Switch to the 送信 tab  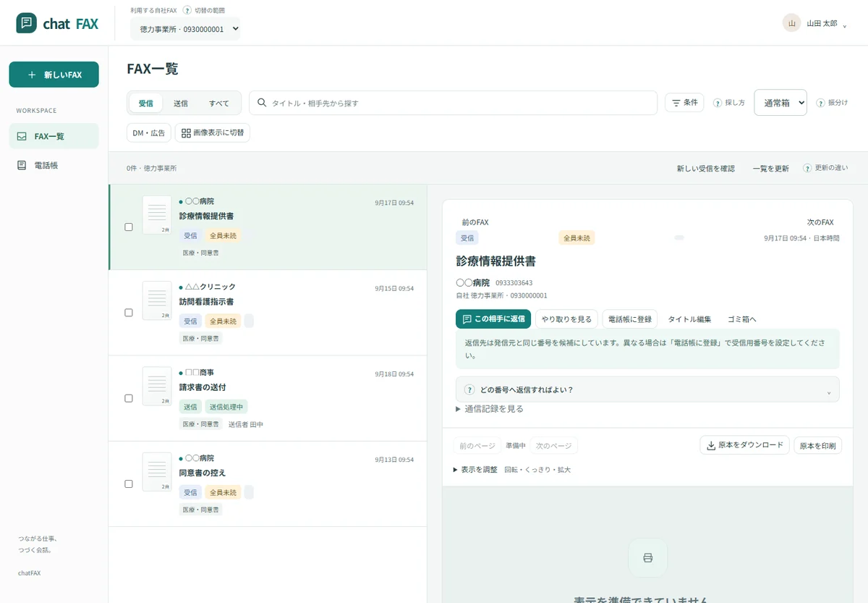tap(181, 103)
